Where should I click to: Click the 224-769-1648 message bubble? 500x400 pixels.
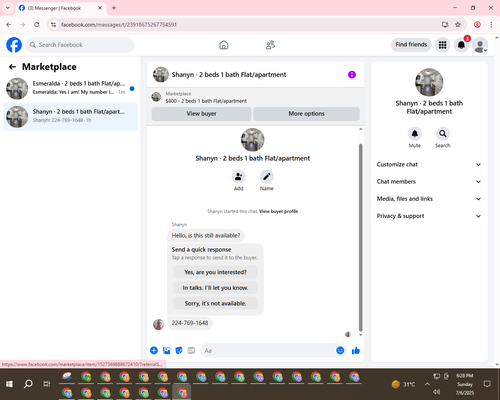click(190, 323)
